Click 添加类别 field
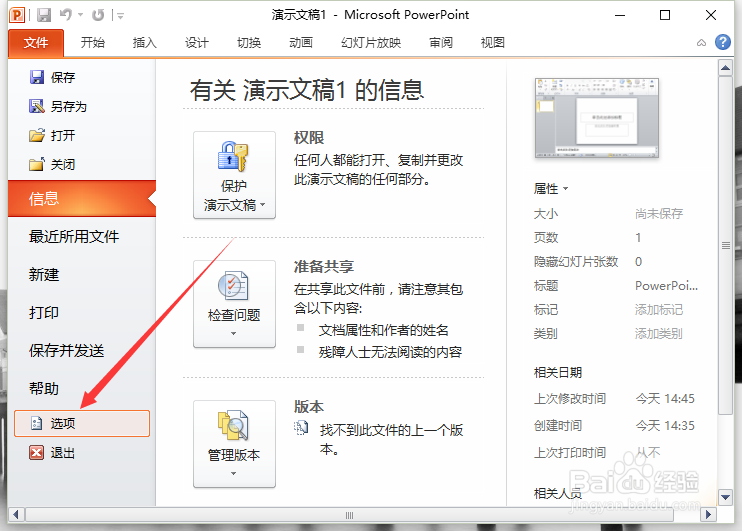The image size is (742, 531). point(659,334)
